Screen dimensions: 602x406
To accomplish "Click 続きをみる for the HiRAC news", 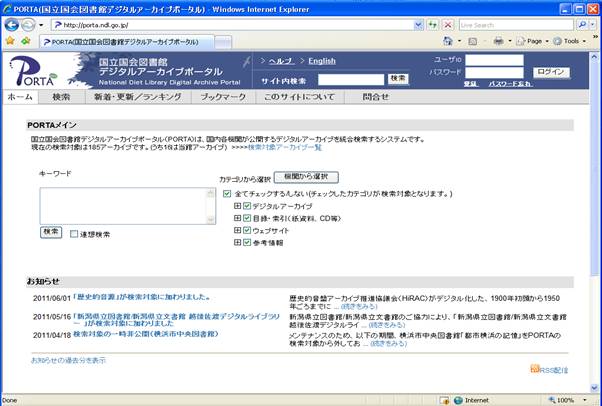I will pyautogui.click(x=359, y=307).
